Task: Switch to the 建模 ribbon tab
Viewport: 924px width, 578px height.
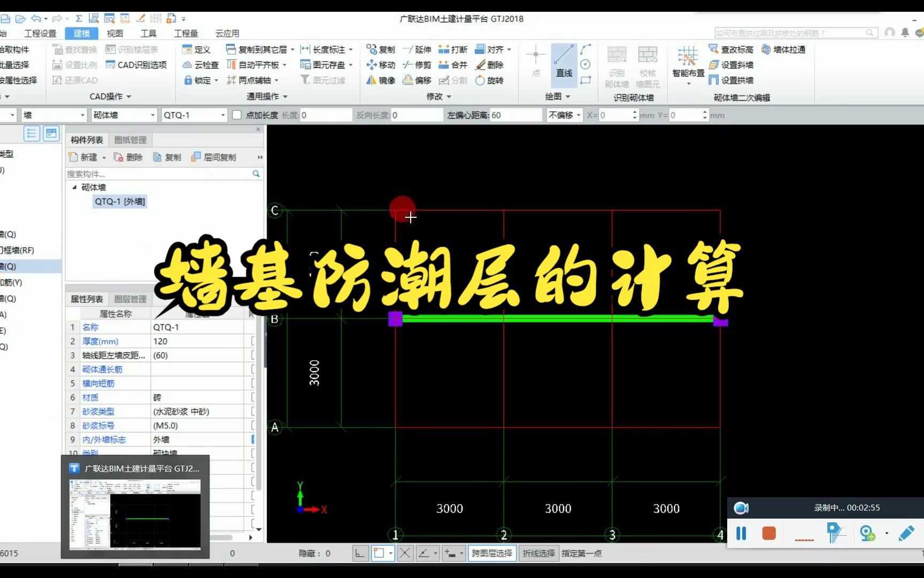Action: [x=82, y=33]
